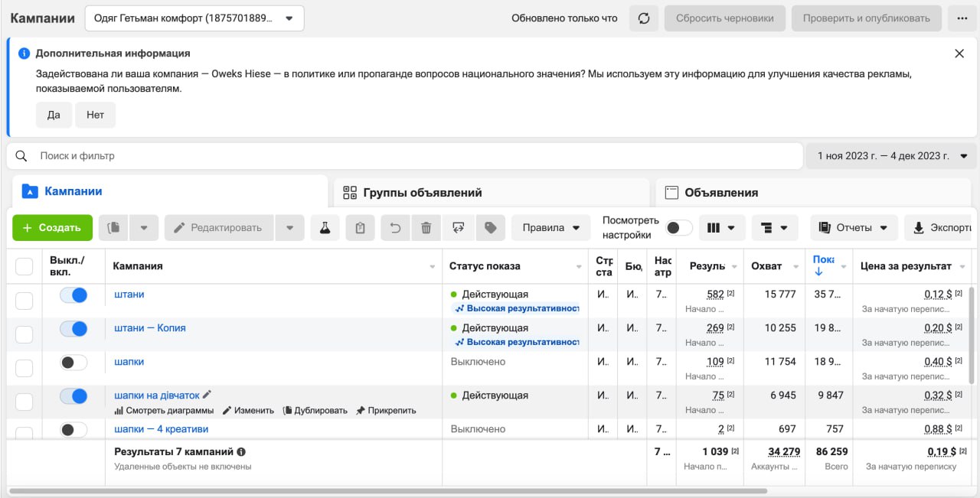Click the horizontal scrollbar below the table
This screenshot has height=498, width=980.
387,491
